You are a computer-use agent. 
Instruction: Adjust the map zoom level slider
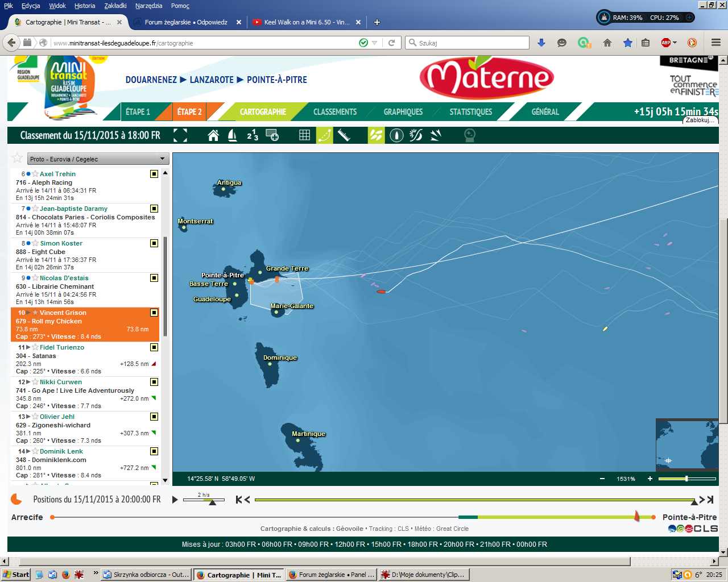point(686,479)
